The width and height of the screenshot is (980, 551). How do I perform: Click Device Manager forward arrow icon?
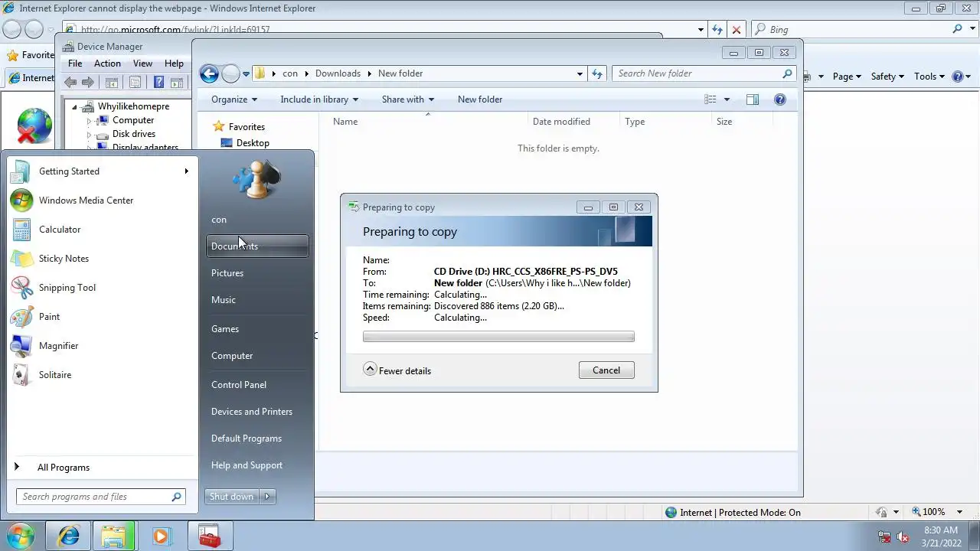[x=88, y=83]
